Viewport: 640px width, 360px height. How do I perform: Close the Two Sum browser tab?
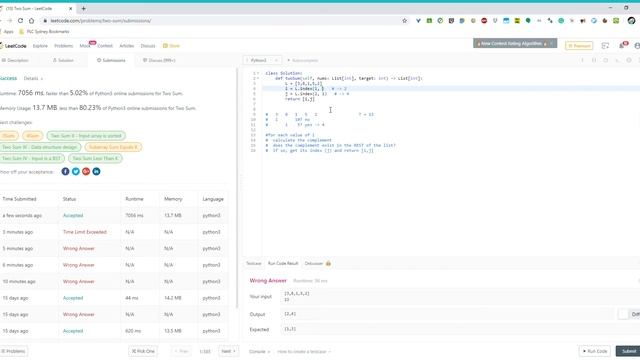pos(70,8)
